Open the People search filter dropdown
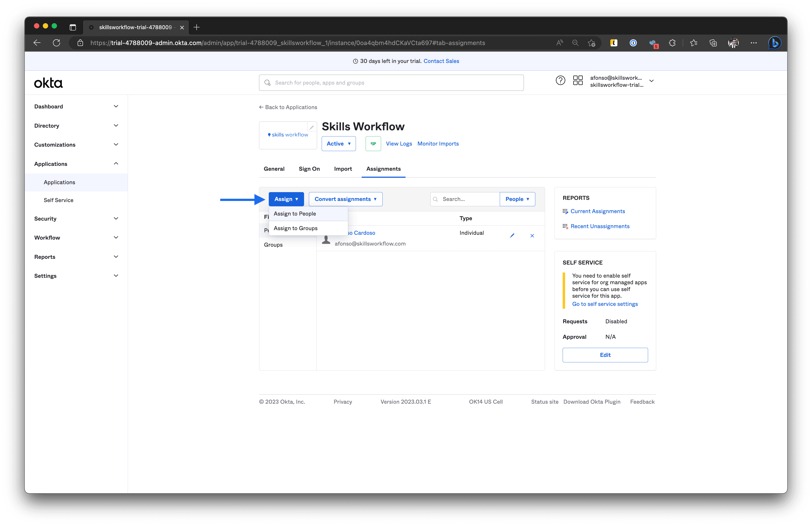 pyautogui.click(x=517, y=199)
